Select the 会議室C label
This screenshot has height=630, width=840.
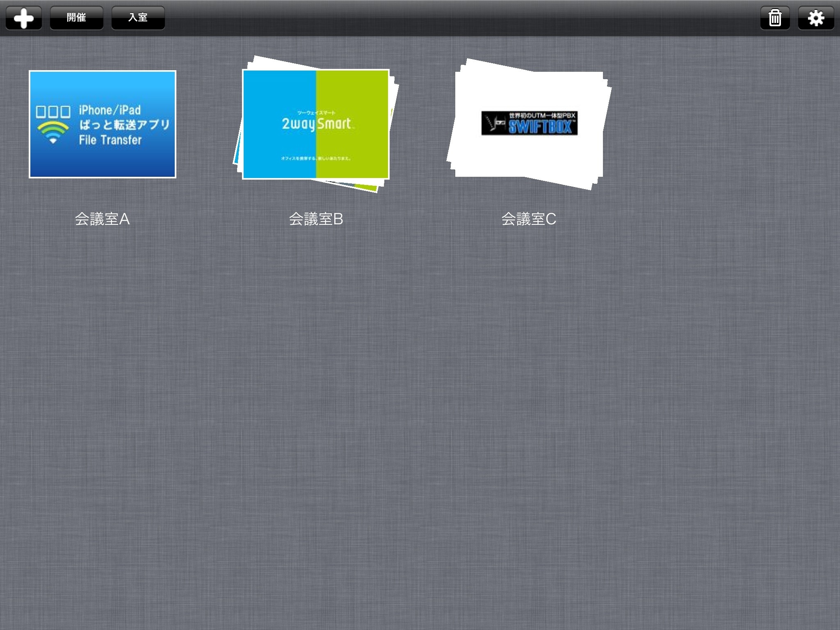[529, 219]
